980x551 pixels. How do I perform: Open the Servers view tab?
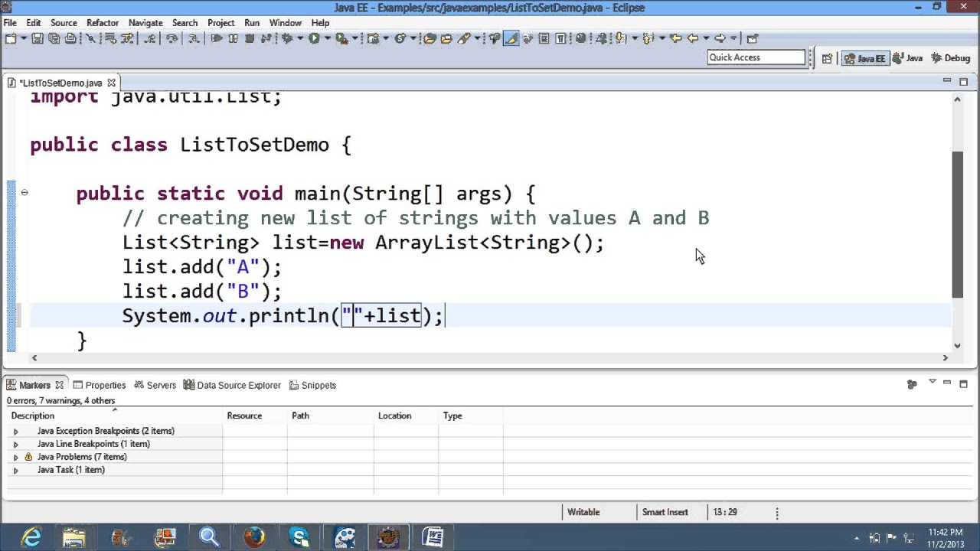click(155, 385)
